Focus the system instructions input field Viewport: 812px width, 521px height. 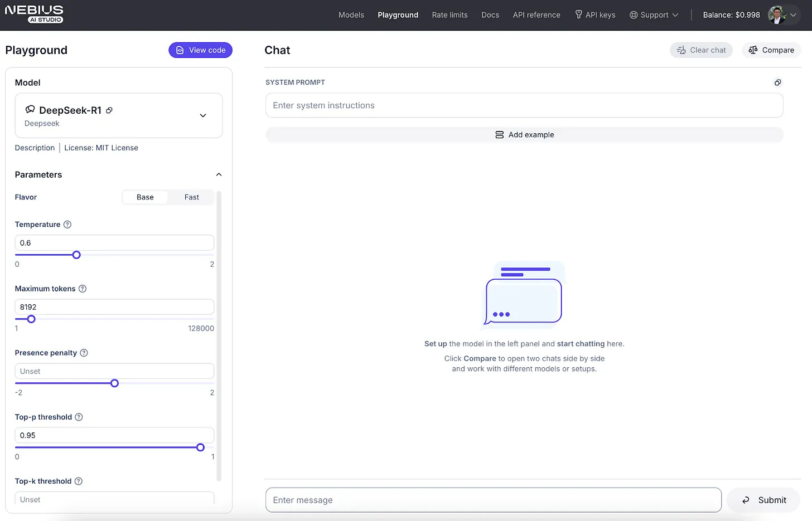pyautogui.click(x=524, y=105)
